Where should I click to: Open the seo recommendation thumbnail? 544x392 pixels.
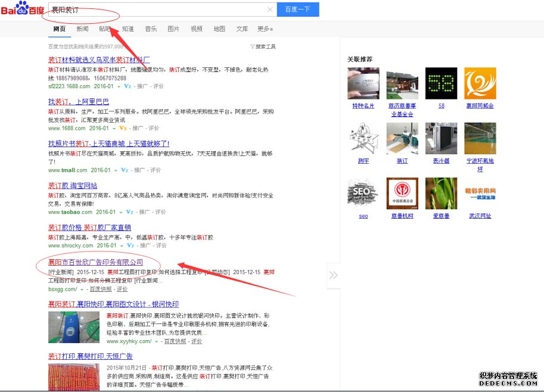[363, 193]
